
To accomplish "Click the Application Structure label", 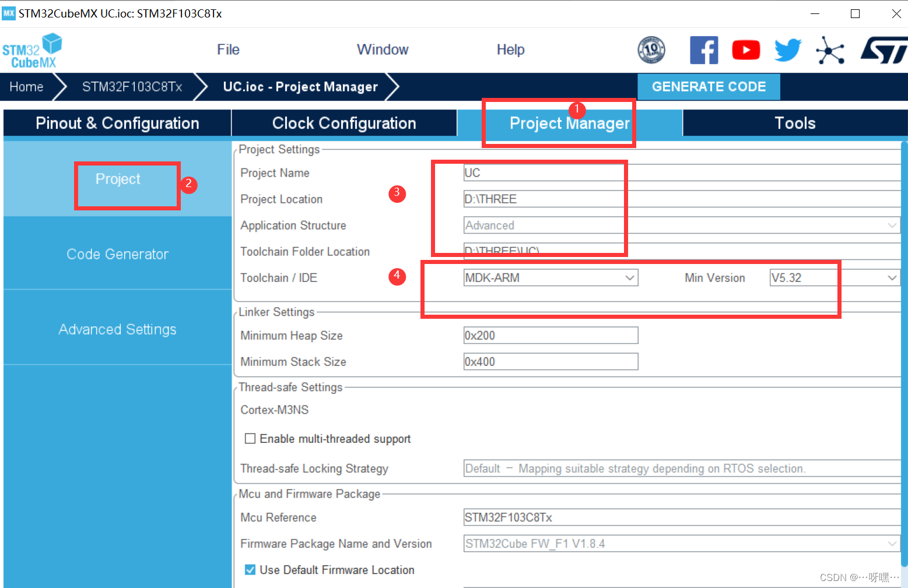I will coord(293,225).
